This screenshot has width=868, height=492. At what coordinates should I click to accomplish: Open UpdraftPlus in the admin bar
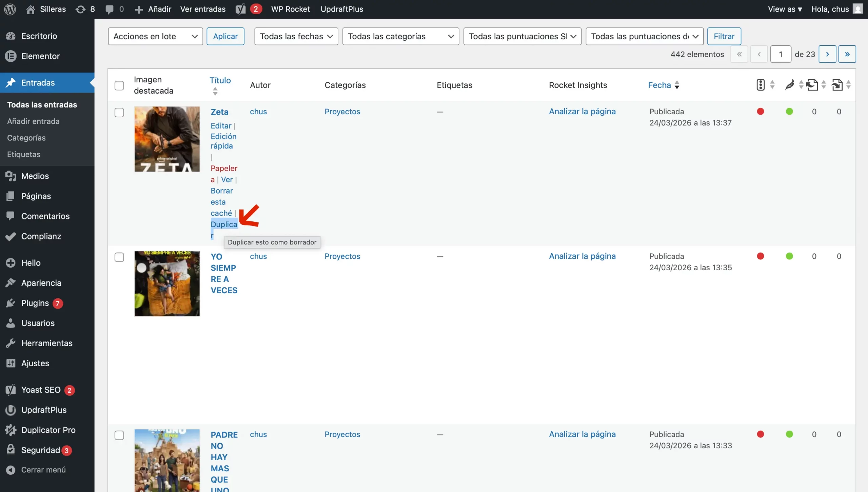click(342, 9)
